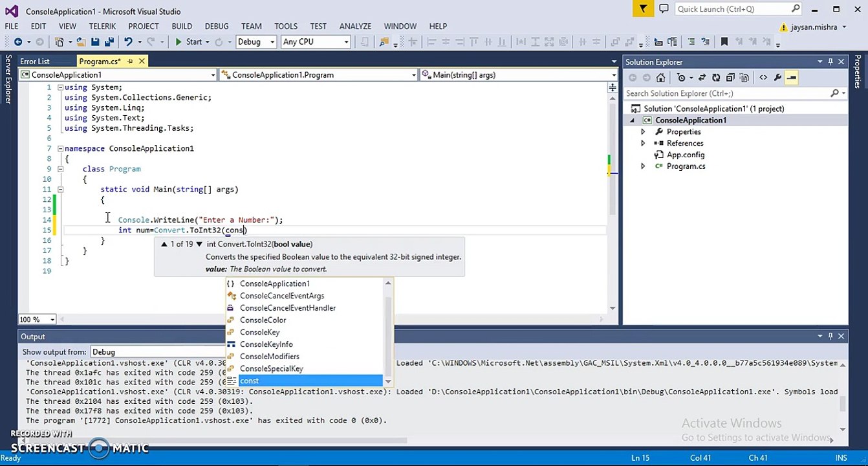Click the notifications flag icon
The width and height of the screenshot is (868, 466).
643,9
